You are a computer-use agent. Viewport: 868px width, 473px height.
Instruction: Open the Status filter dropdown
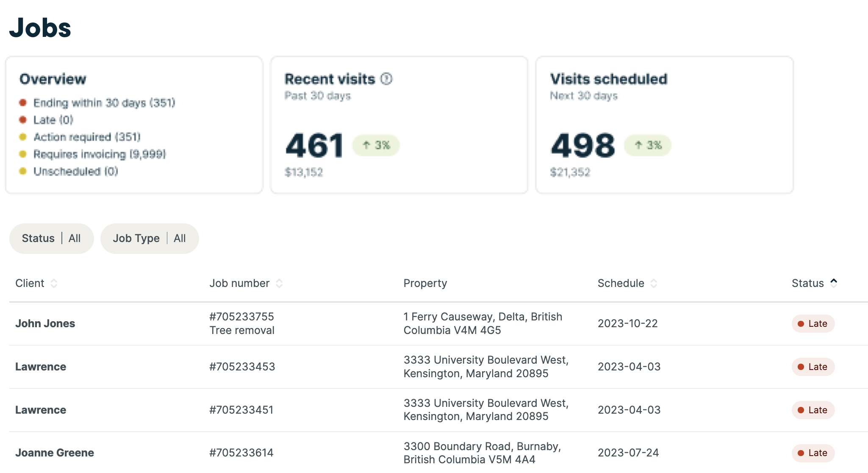coord(51,239)
